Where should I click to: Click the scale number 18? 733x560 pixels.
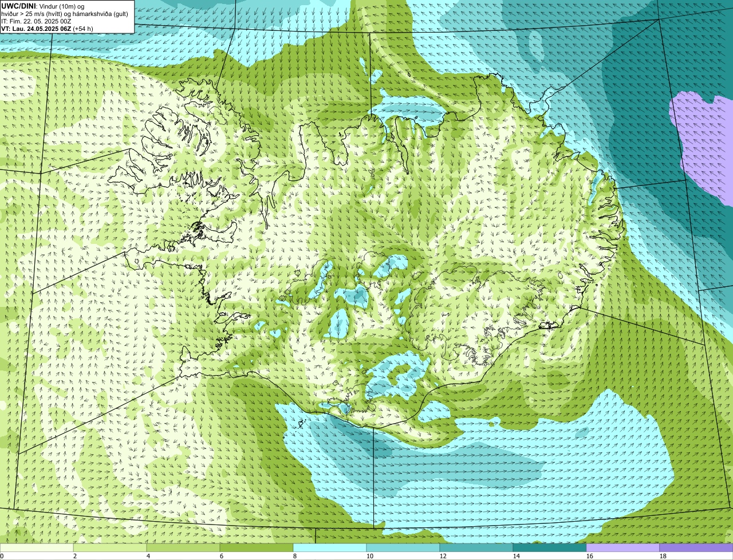(663, 556)
